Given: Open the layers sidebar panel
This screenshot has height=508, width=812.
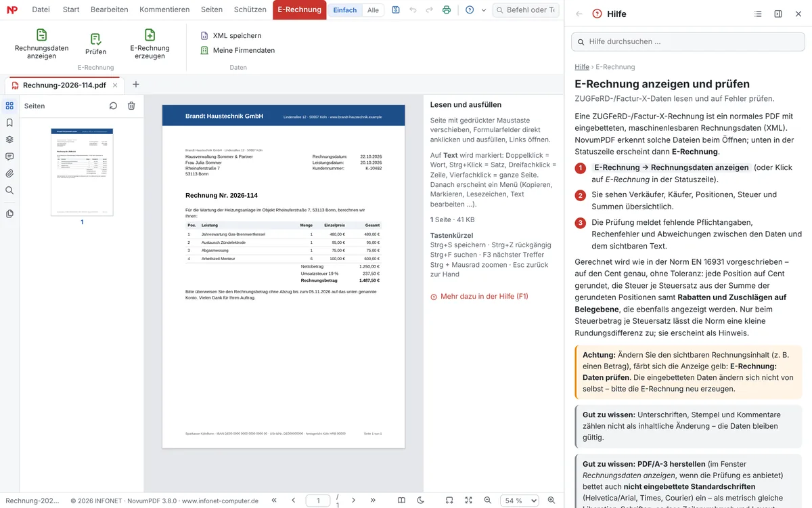Looking at the screenshot, I should (x=9, y=140).
